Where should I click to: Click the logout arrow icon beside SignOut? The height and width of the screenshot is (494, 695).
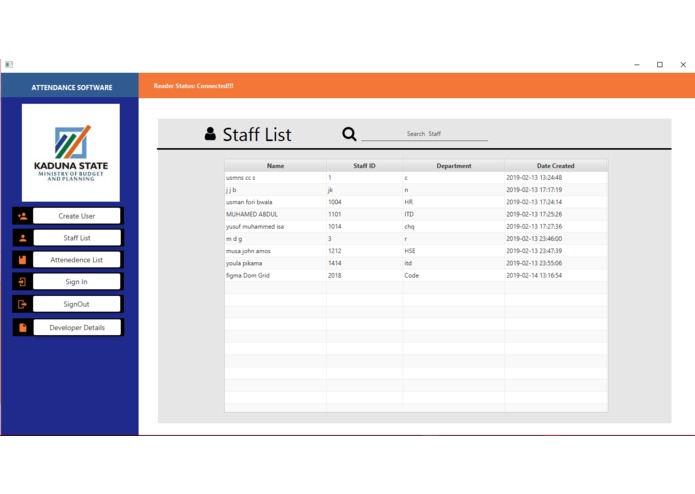pos(23,304)
